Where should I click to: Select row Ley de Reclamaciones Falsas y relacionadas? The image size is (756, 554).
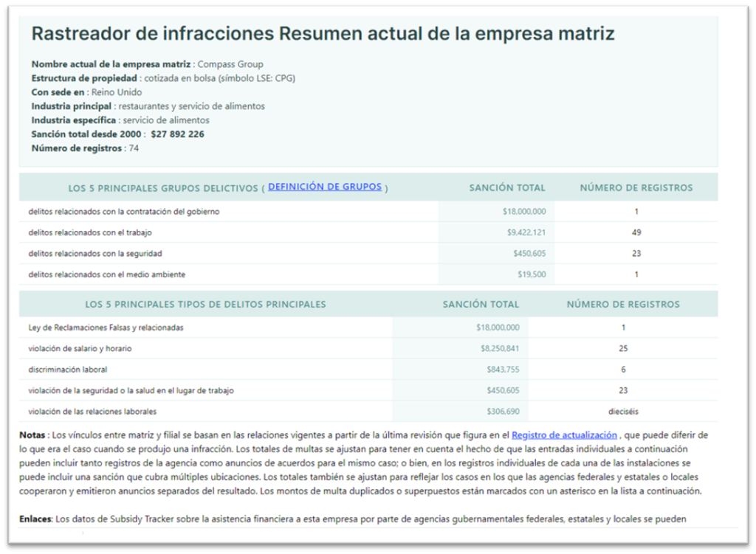pyautogui.click(x=368, y=328)
